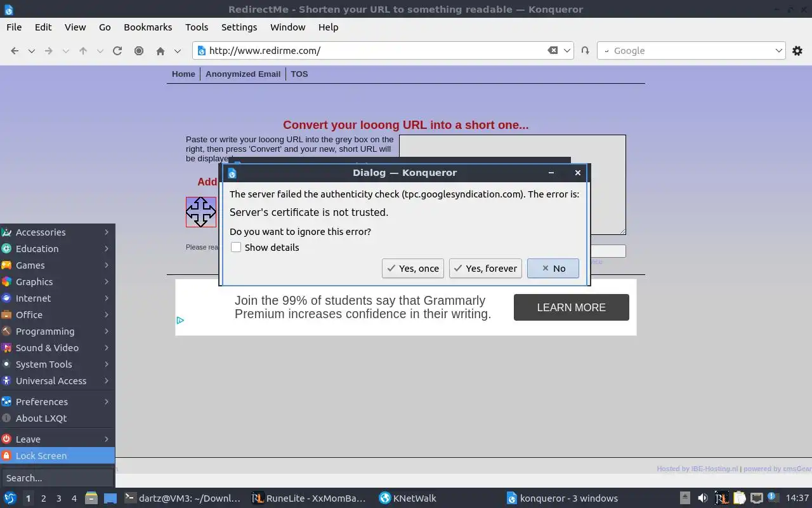The width and height of the screenshot is (812, 508).
Task: Click the long URL grey text box
Action: tap(513, 185)
